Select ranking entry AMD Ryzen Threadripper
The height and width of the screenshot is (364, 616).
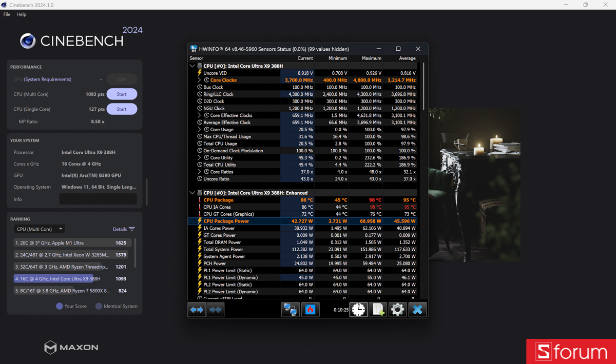point(72,267)
